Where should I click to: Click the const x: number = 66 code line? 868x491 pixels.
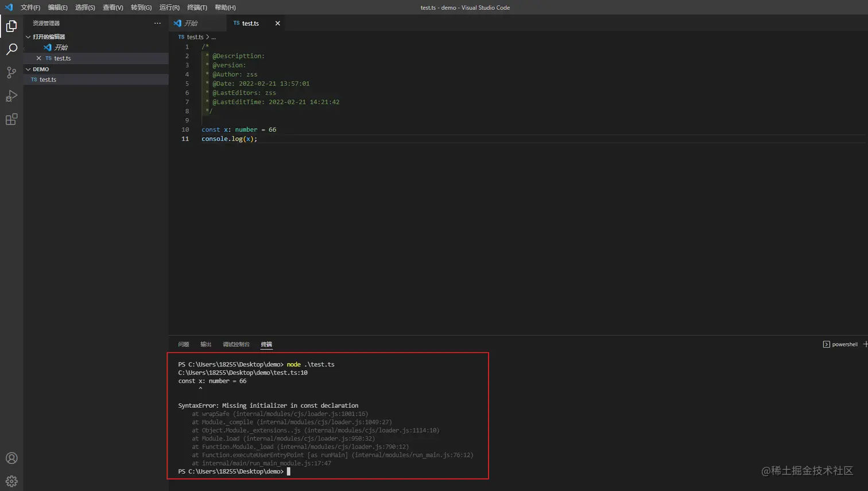point(239,130)
